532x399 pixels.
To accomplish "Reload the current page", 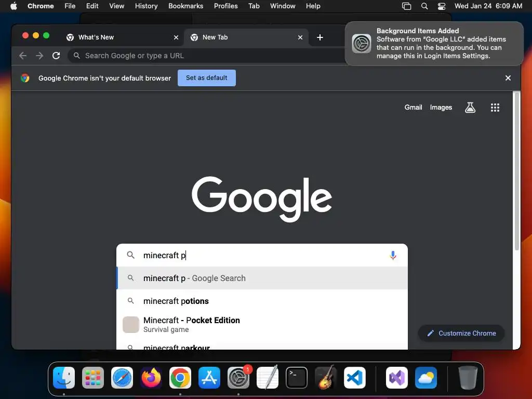I will click(x=56, y=56).
